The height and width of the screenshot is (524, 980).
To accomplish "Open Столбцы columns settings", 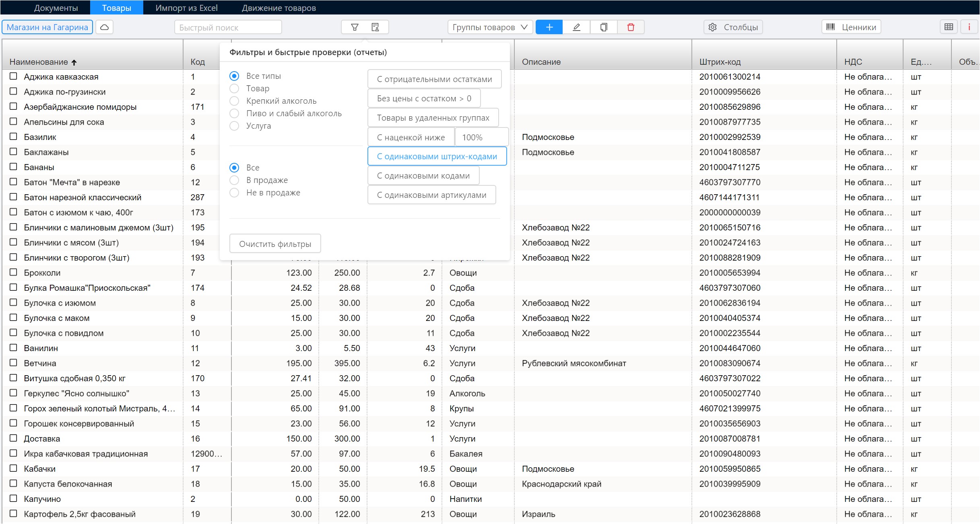I will 733,27.
